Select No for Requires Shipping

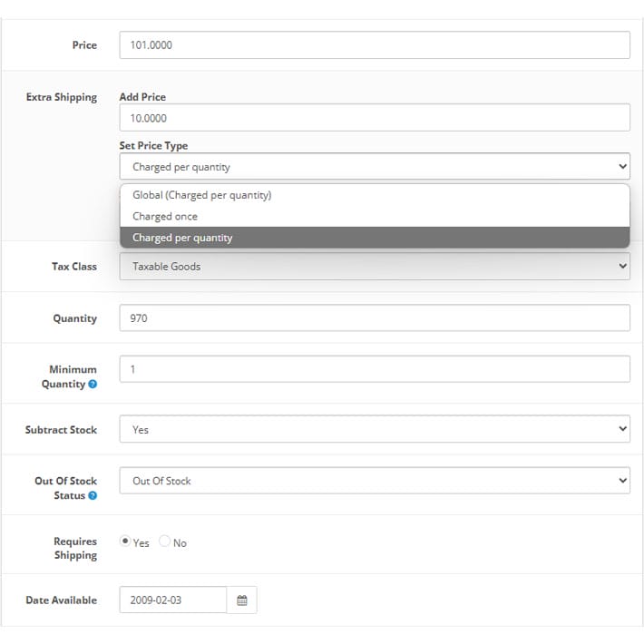click(164, 541)
